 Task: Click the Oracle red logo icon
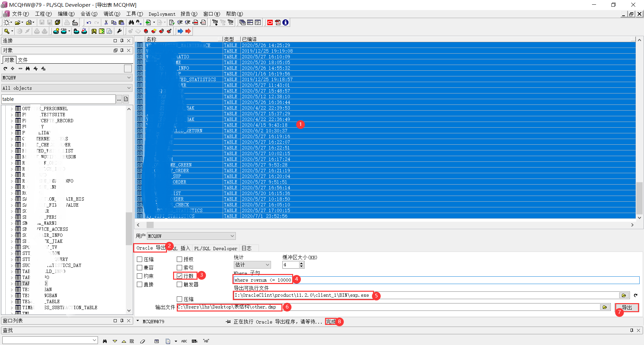coord(270,22)
